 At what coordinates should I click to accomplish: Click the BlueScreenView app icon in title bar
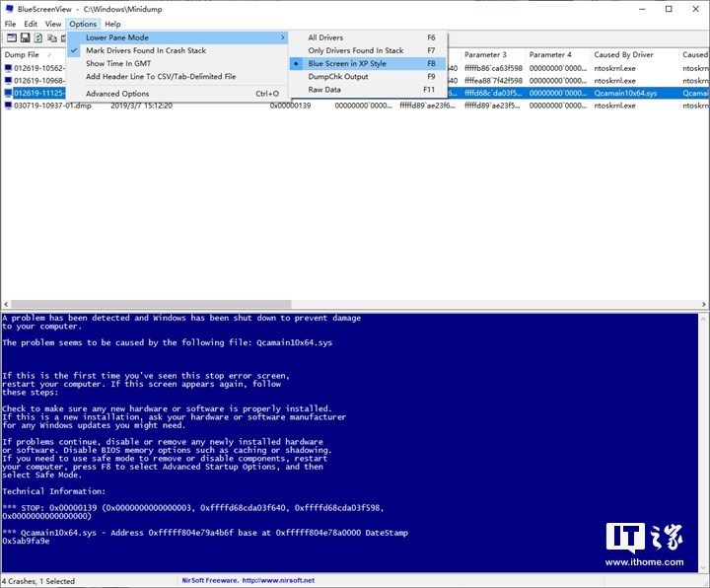[x=9, y=8]
